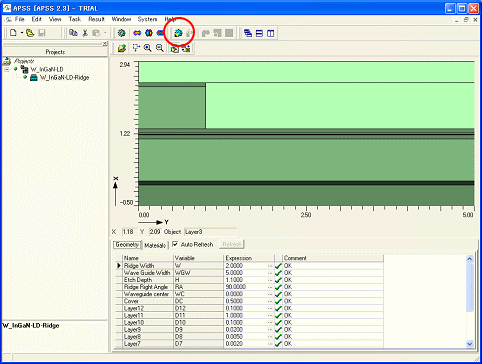
Task: Select the dashed selection-box pointer tool
Action: coord(136,48)
